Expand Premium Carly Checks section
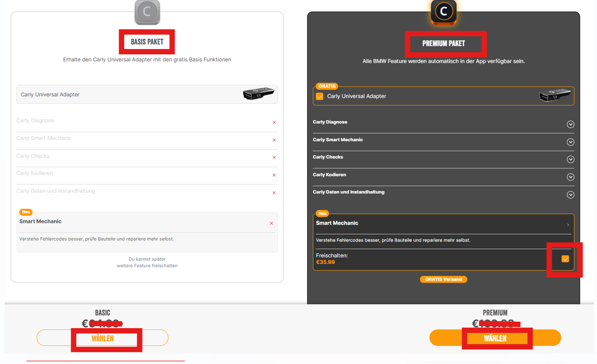 tap(571, 159)
